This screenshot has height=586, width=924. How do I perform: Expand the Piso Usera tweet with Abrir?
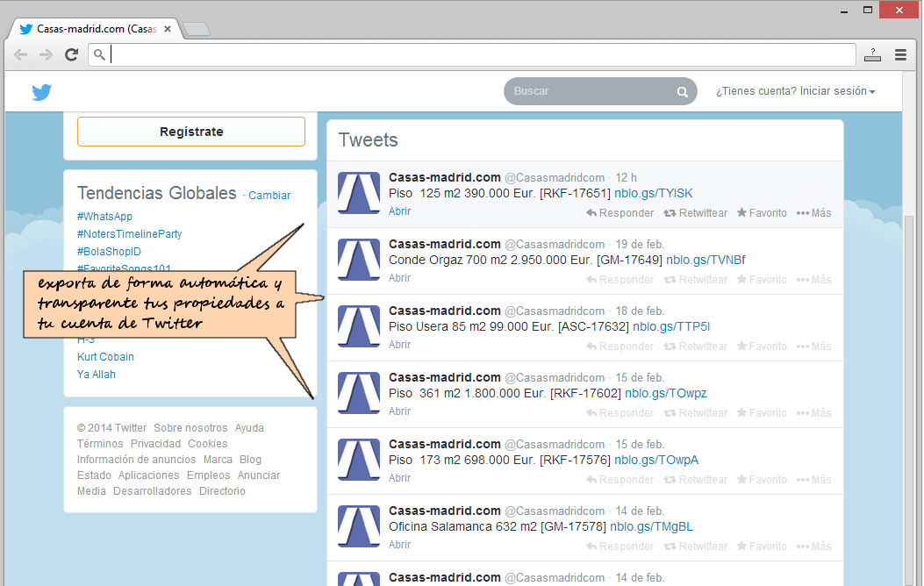[x=399, y=345]
